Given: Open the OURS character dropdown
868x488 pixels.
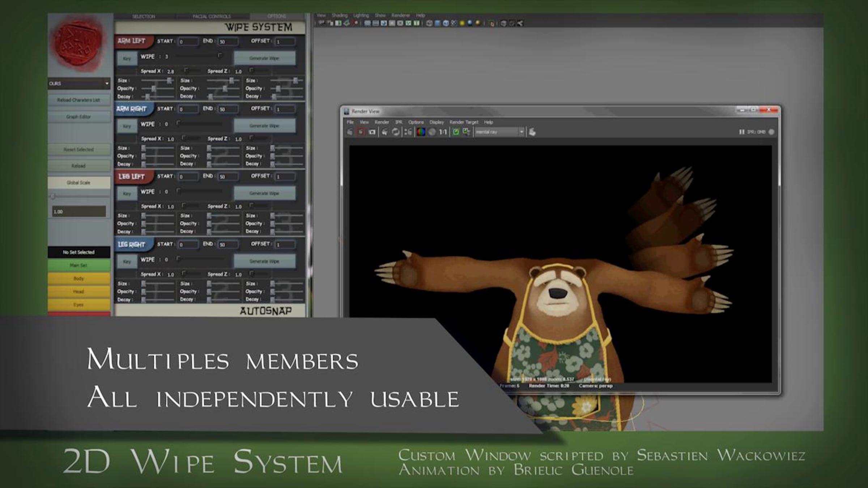Looking at the screenshot, I should click(79, 84).
